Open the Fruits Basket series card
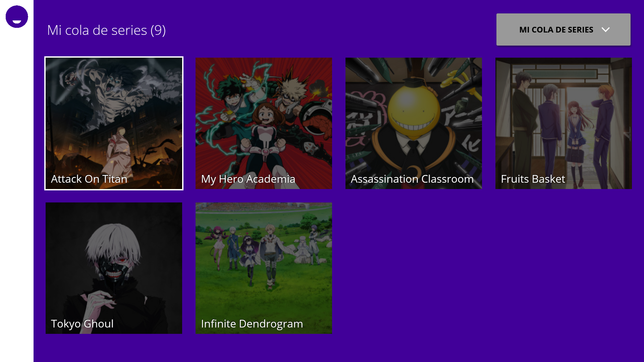644x362 pixels. pos(563,123)
